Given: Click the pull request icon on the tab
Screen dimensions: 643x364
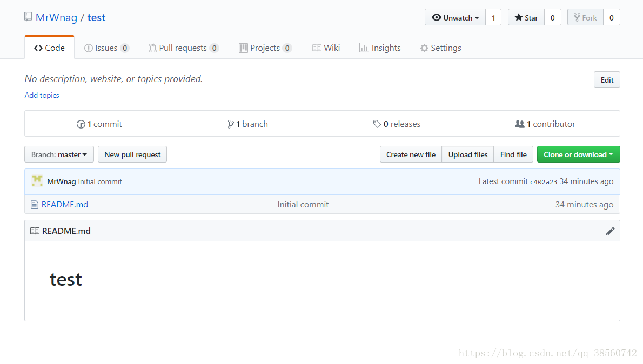Looking at the screenshot, I should pos(152,48).
